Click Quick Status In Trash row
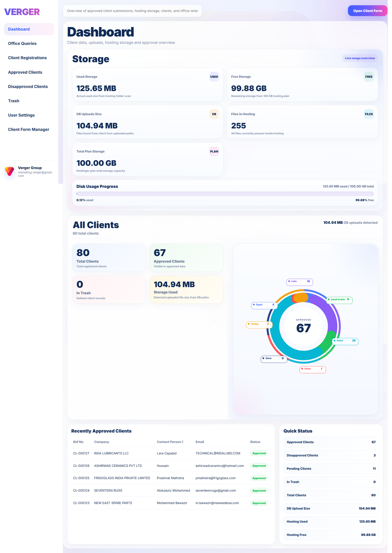This screenshot has height=553, width=392. point(331,482)
